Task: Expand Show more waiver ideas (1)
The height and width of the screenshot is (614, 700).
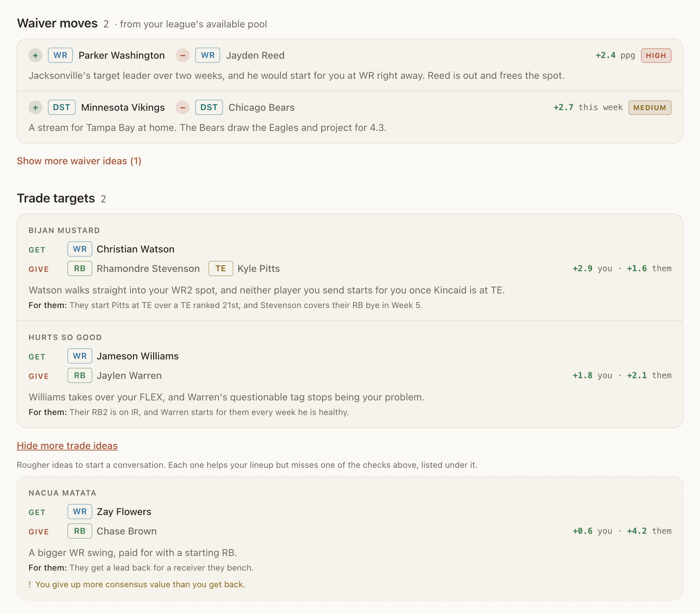Action: click(x=79, y=161)
